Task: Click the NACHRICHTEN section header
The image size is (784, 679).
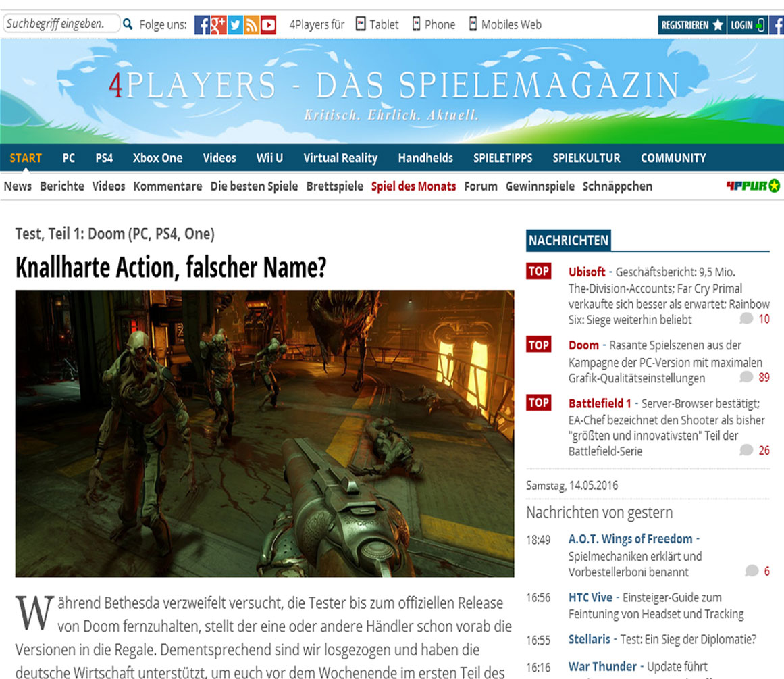Action: click(569, 240)
